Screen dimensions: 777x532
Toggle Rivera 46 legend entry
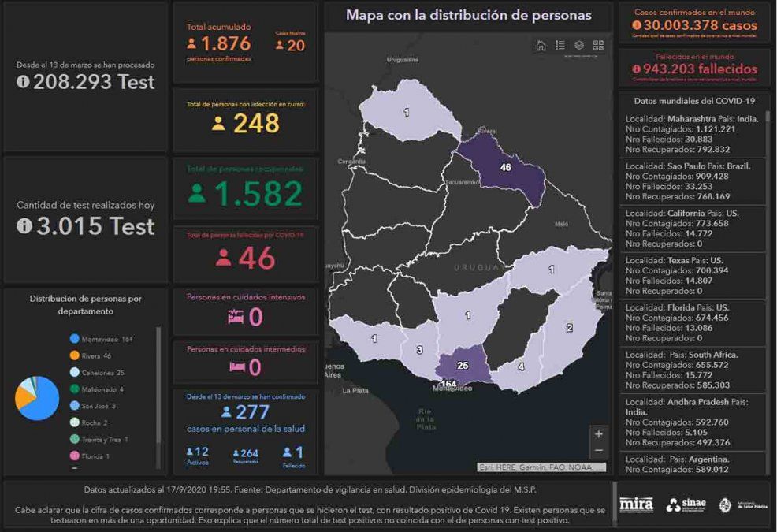[x=96, y=356]
